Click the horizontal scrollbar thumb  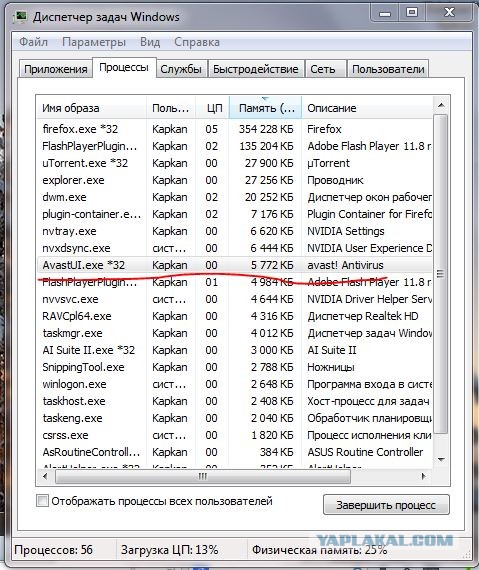pos(202,476)
